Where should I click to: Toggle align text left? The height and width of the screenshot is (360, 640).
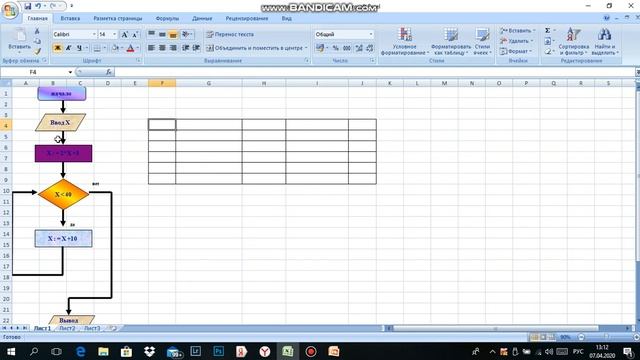coord(151,48)
